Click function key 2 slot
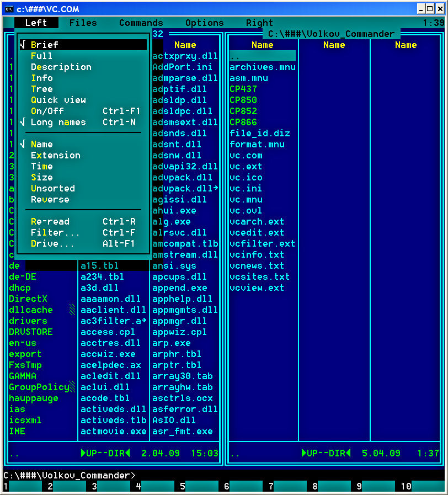Screen dimensions: 448x495 (x=70, y=486)
